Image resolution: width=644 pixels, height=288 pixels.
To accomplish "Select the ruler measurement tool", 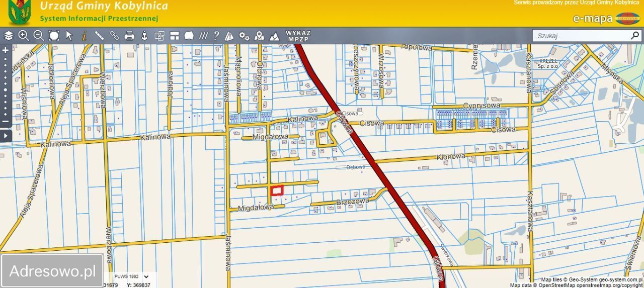I will tap(99, 36).
